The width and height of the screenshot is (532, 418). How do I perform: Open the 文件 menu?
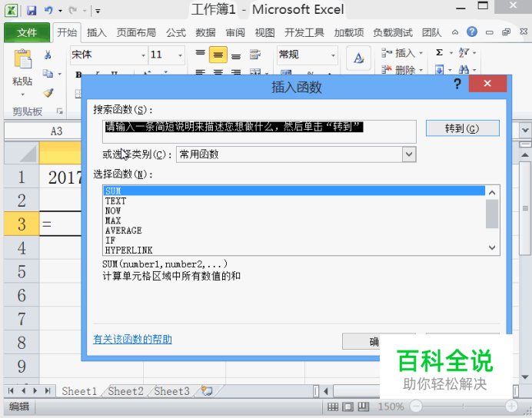pyautogui.click(x=27, y=32)
